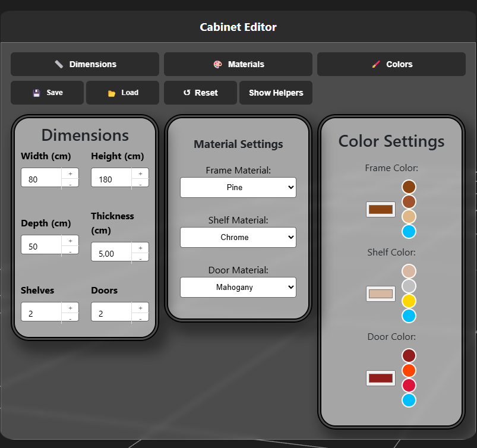Open the Frame Material dropdown
This screenshot has width=477, height=448.
238,188
